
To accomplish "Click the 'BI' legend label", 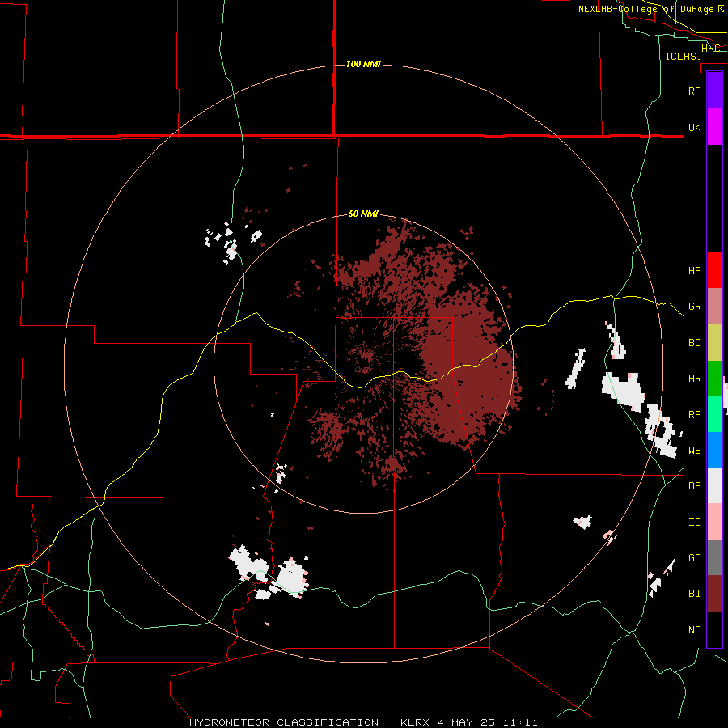I will 694,594.
